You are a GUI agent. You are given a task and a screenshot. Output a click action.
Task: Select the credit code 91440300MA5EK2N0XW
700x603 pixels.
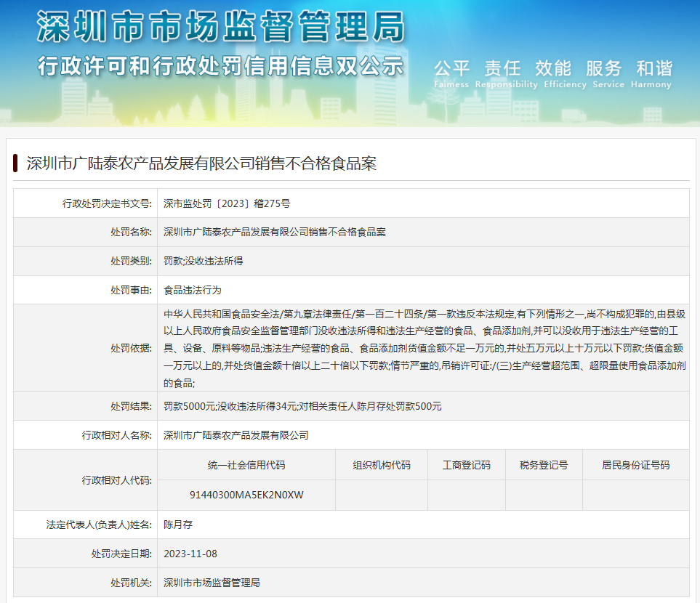246,495
